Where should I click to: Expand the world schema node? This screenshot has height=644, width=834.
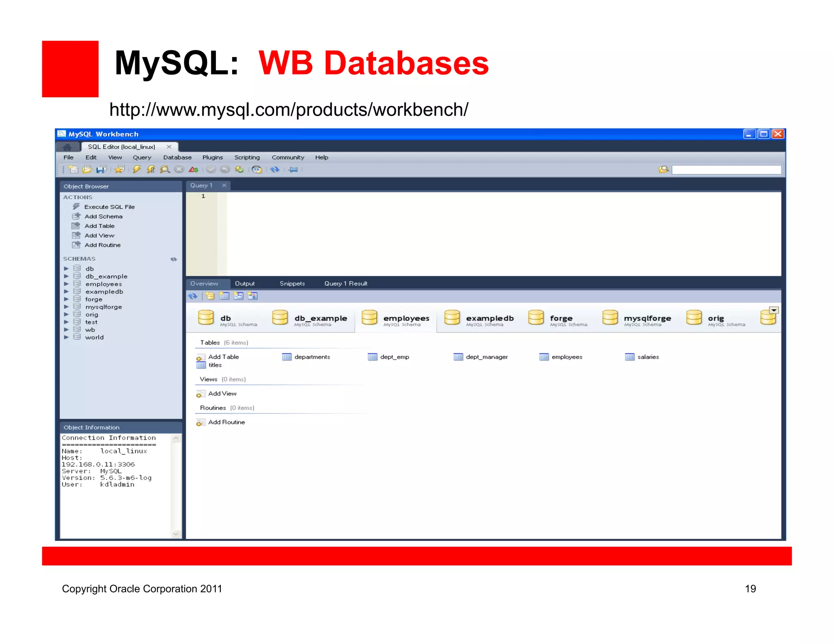66,337
